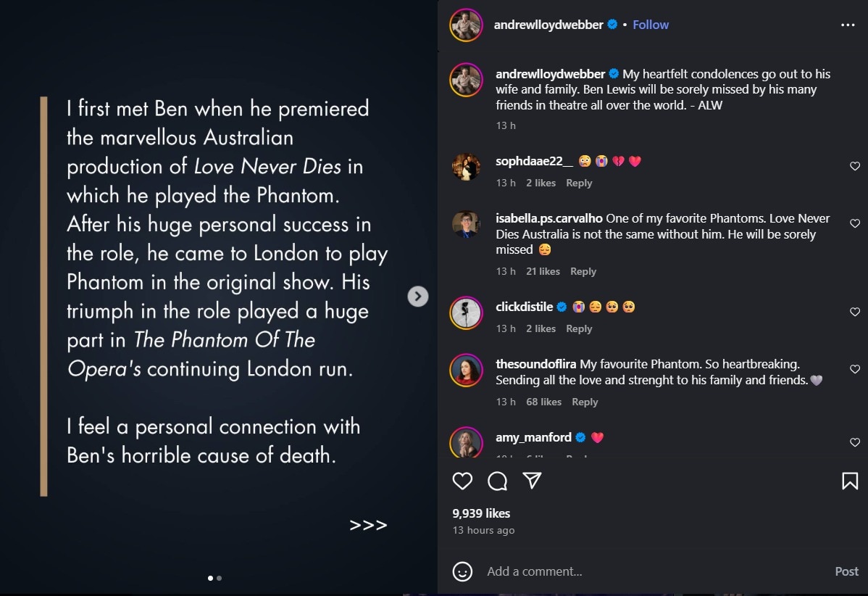The image size is (868, 596).
Task: View the 9,939 likes list
Action: [x=481, y=513]
